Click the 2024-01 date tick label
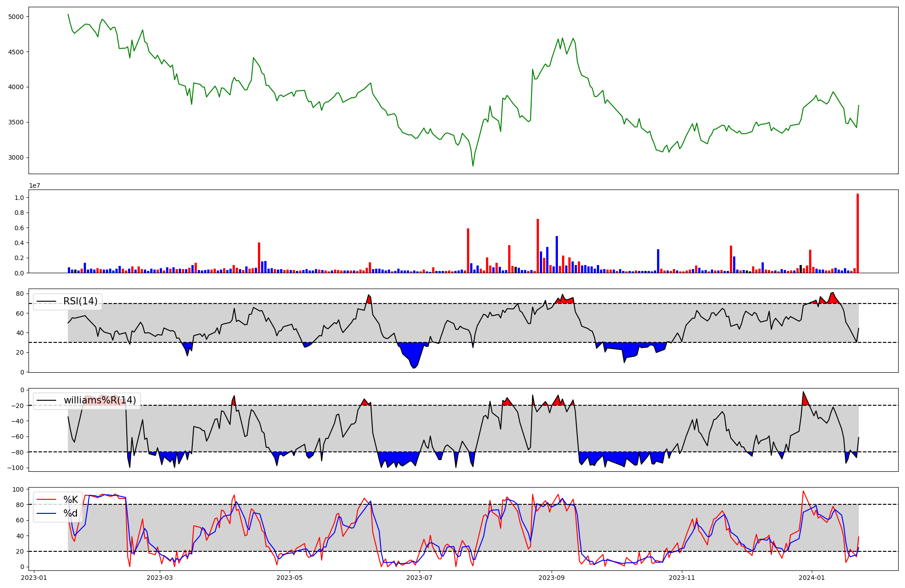The height and width of the screenshot is (588, 905). [x=812, y=578]
